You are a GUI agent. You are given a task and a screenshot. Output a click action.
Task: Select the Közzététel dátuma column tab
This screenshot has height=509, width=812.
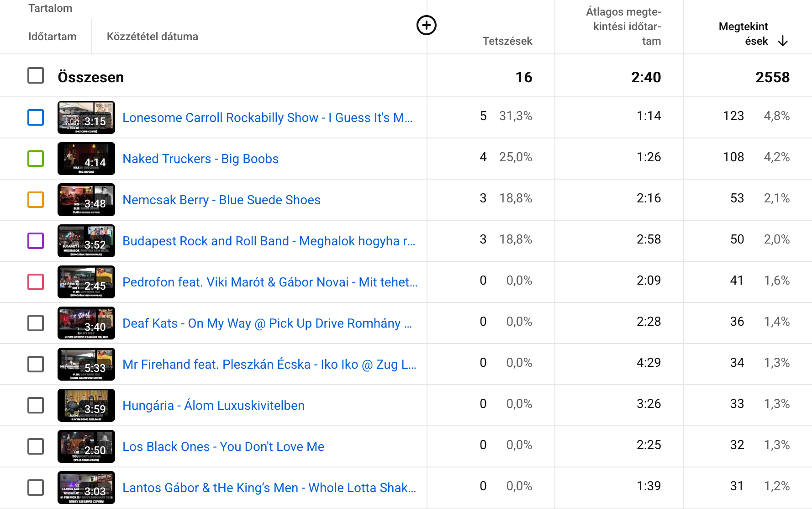tap(153, 37)
